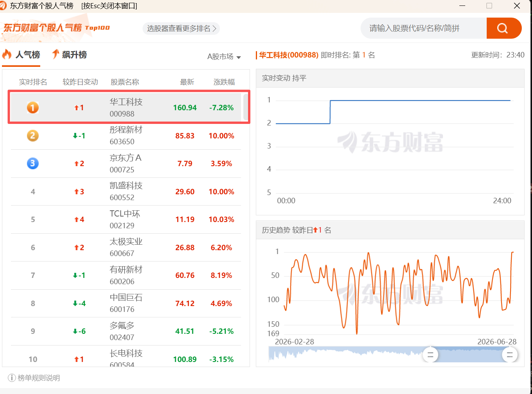Click the red up arrow in the 京东方A row
The height and width of the screenshot is (394, 532).
77,164
